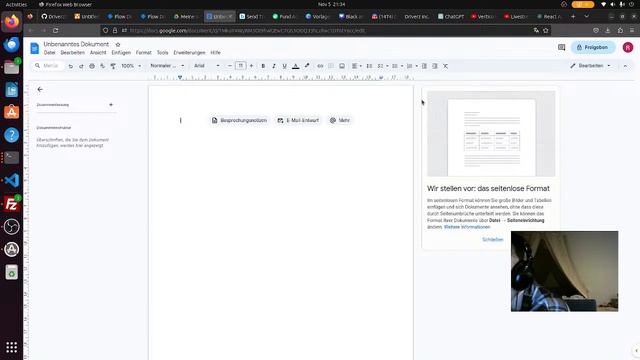Click Activities in top bar

pos(16,4)
